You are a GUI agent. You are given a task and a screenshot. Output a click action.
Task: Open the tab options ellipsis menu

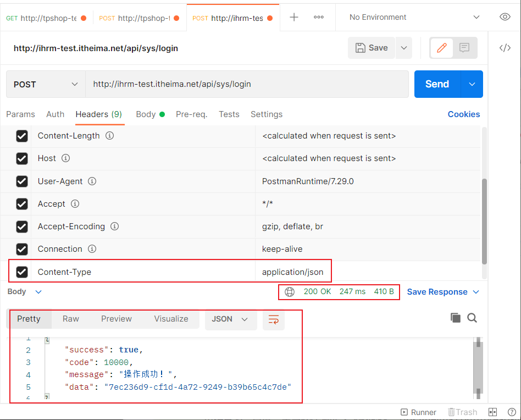[x=319, y=17]
